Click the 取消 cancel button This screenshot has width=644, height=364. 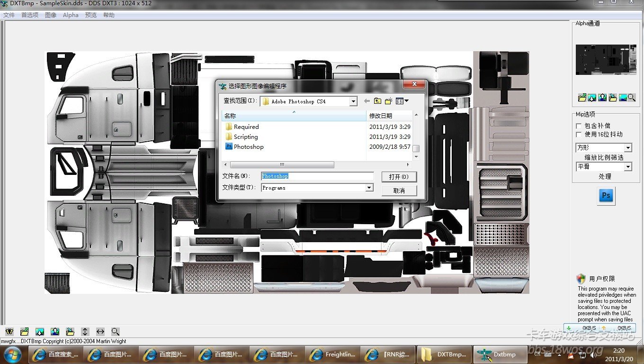(399, 191)
